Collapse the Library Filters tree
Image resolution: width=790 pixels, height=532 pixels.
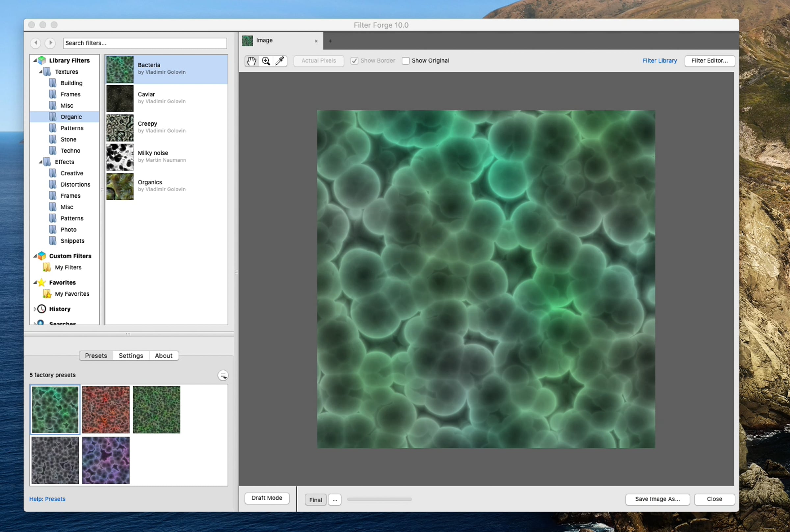click(x=35, y=60)
